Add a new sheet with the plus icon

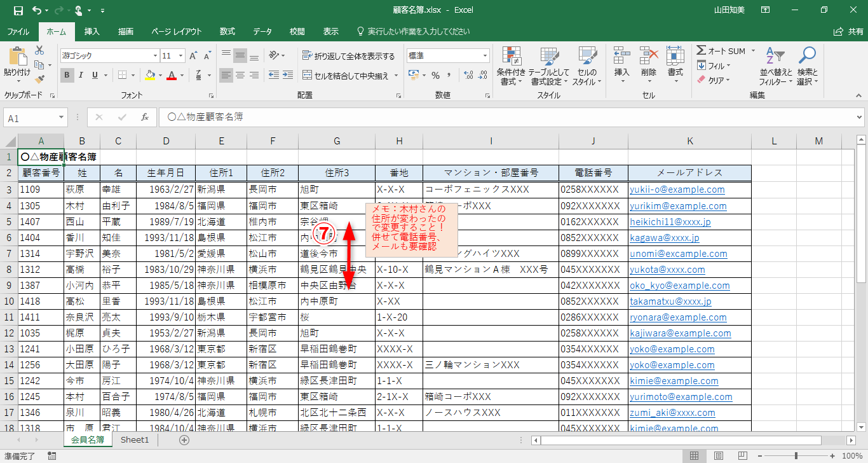click(x=184, y=439)
